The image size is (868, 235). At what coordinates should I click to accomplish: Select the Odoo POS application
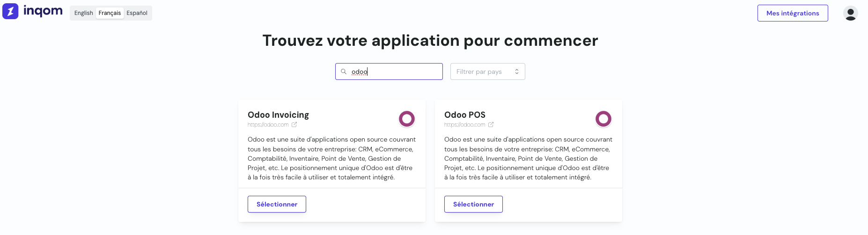click(473, 204)
